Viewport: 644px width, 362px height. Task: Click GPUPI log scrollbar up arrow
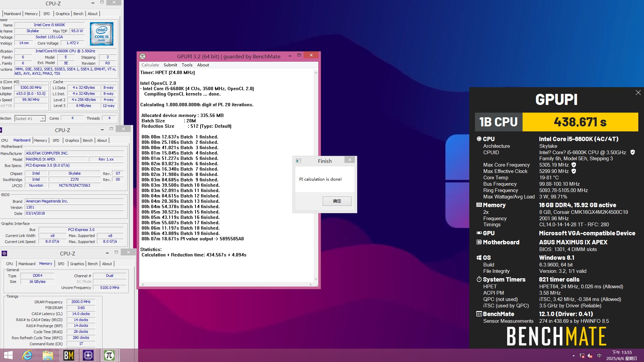coord(316,73)
